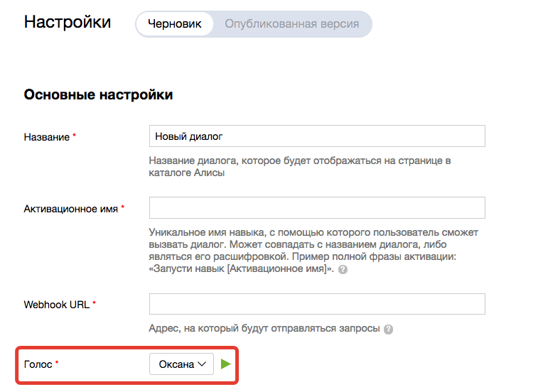Click the chevron arrow in voice selector
Screen dimensions: 538x392
203,364
